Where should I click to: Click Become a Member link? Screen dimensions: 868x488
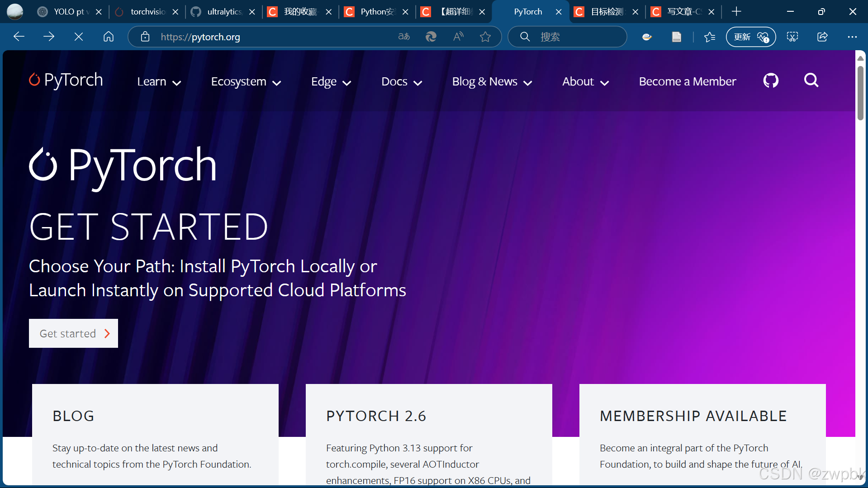pyautogui.click(x=688, y=81)
